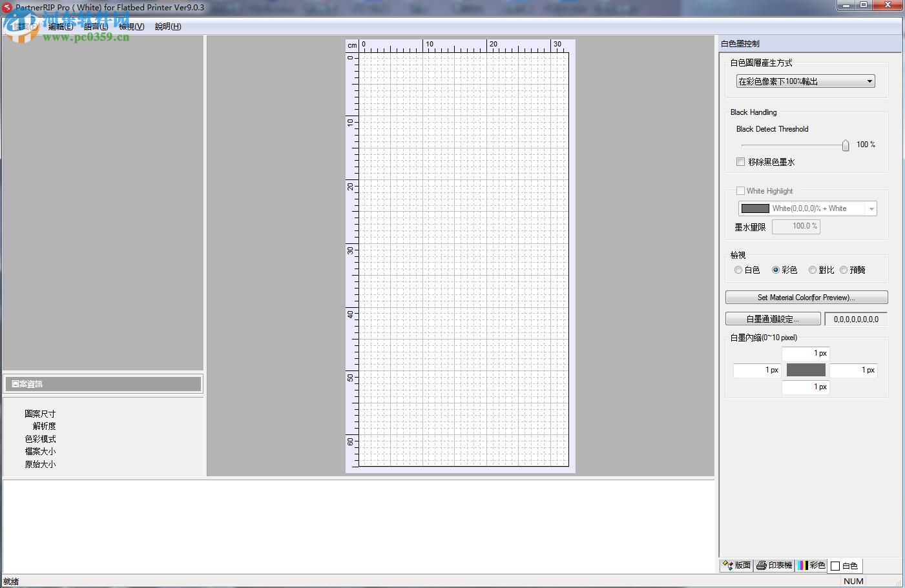The width and height of the screenshot is (905, 588).
Task: Click the 圖案資訊 panel header
Action: (x=103, y=384)
